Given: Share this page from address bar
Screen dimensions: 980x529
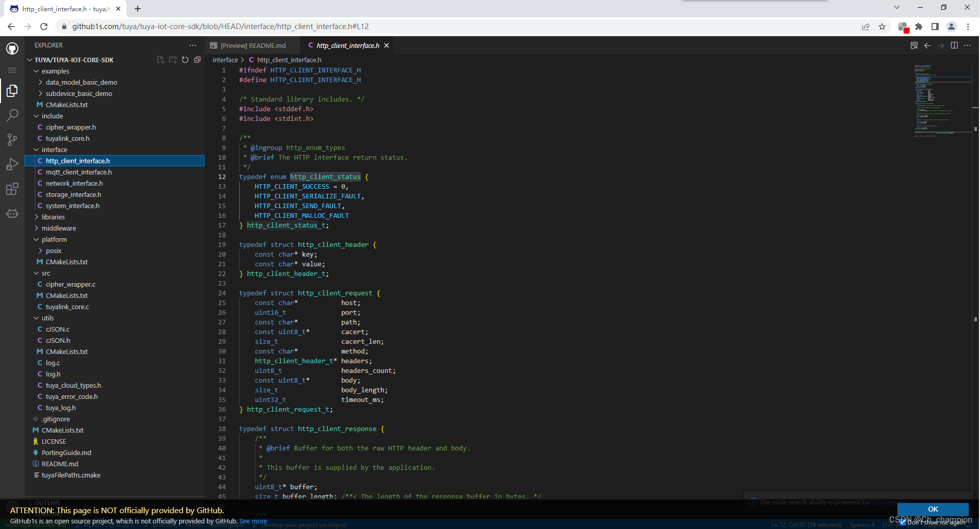Looking at the screenshot, I should click(866, 27).
